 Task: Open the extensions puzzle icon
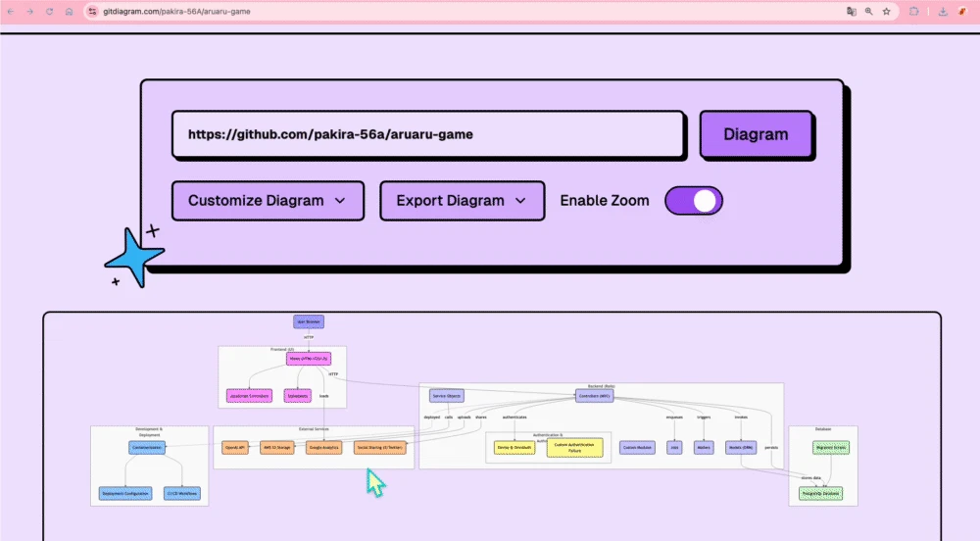pos(913,11)
